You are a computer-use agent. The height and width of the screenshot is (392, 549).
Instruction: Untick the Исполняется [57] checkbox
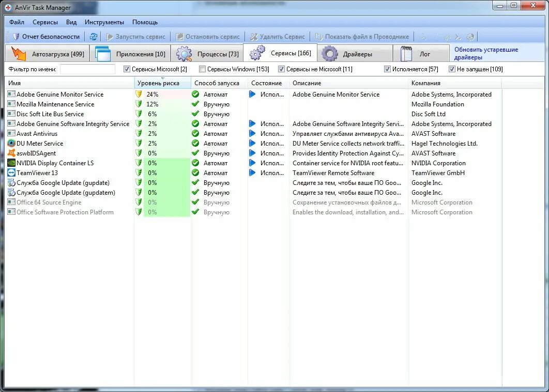click(387, 69)
